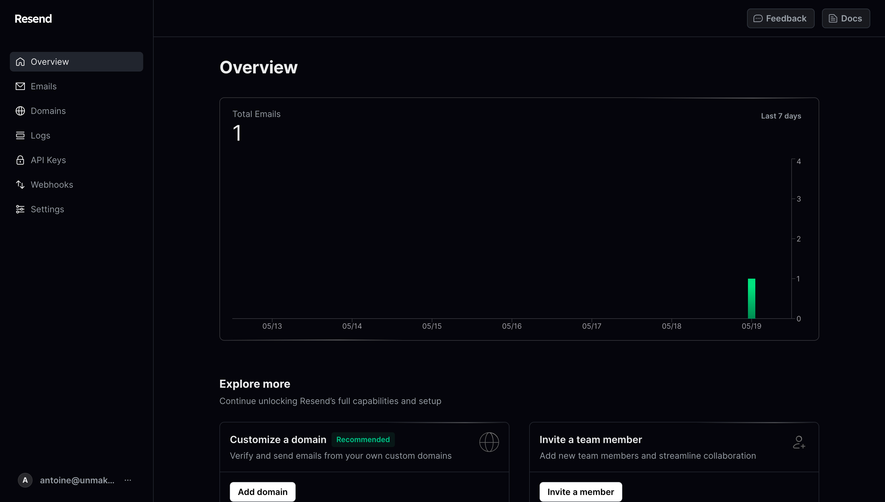The image size is (885, 502).
Task: Click the Recommended badge
Action: [363, 439]
